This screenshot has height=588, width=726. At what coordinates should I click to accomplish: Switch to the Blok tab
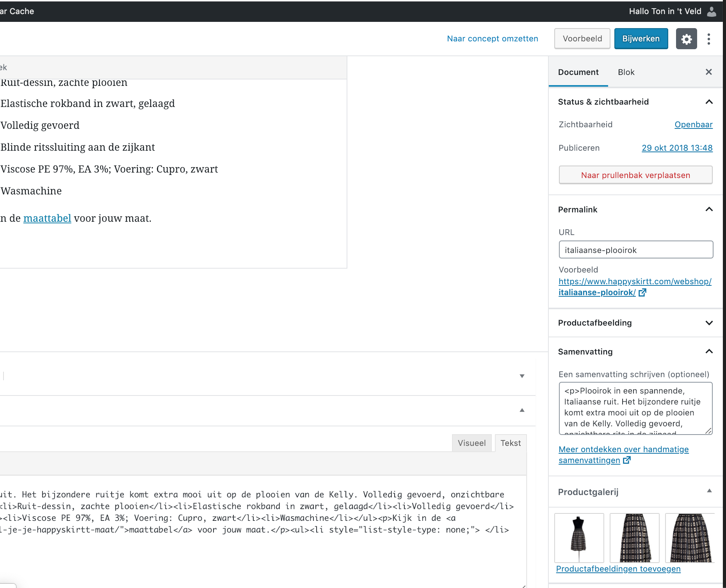click(626, 72)
